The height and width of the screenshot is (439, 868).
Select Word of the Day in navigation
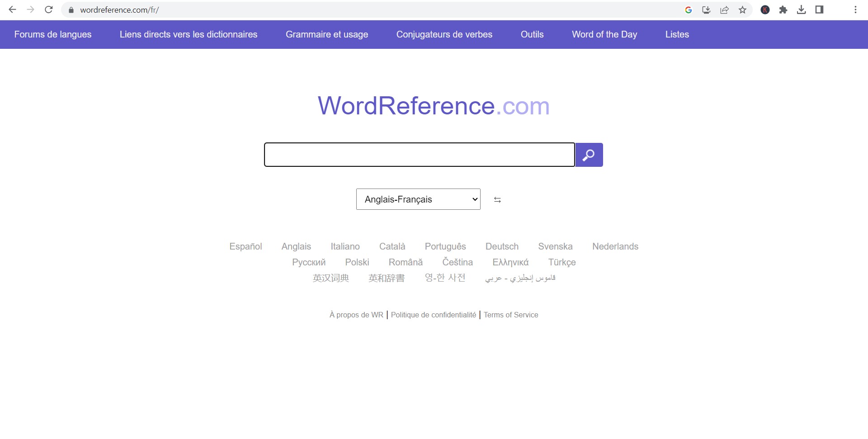[604, 34]
